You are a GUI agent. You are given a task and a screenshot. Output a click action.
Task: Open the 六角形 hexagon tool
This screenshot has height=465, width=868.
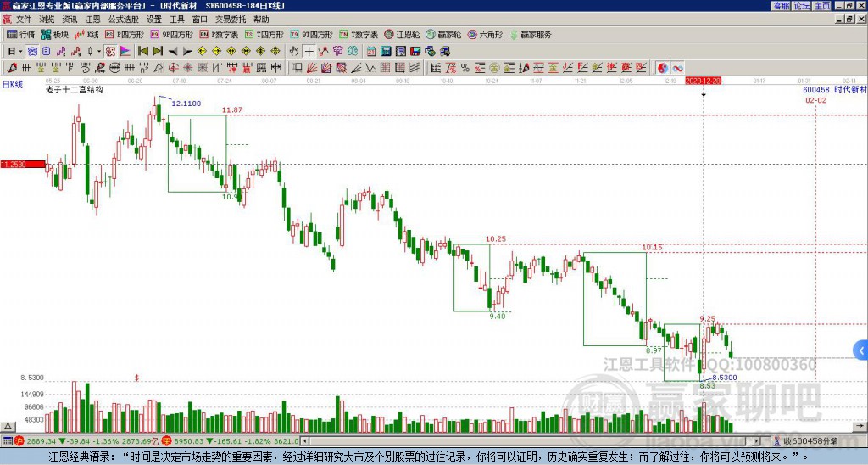tap(485, 34)
